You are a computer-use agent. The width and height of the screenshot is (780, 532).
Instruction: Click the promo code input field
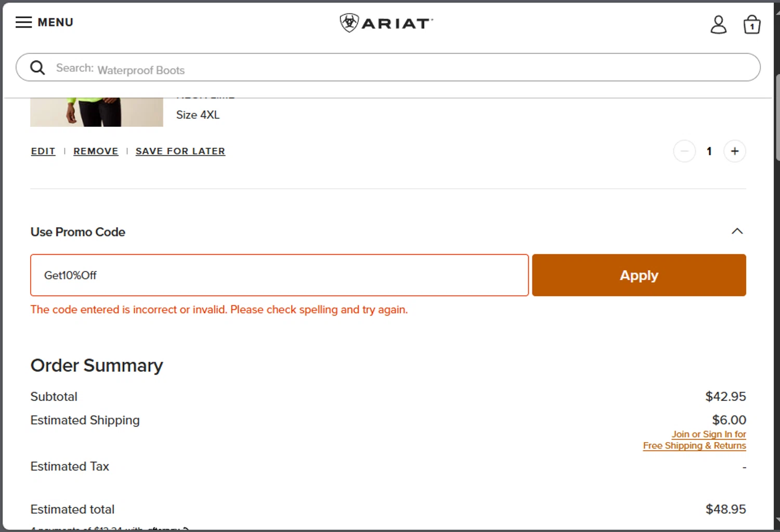(279, 275)
